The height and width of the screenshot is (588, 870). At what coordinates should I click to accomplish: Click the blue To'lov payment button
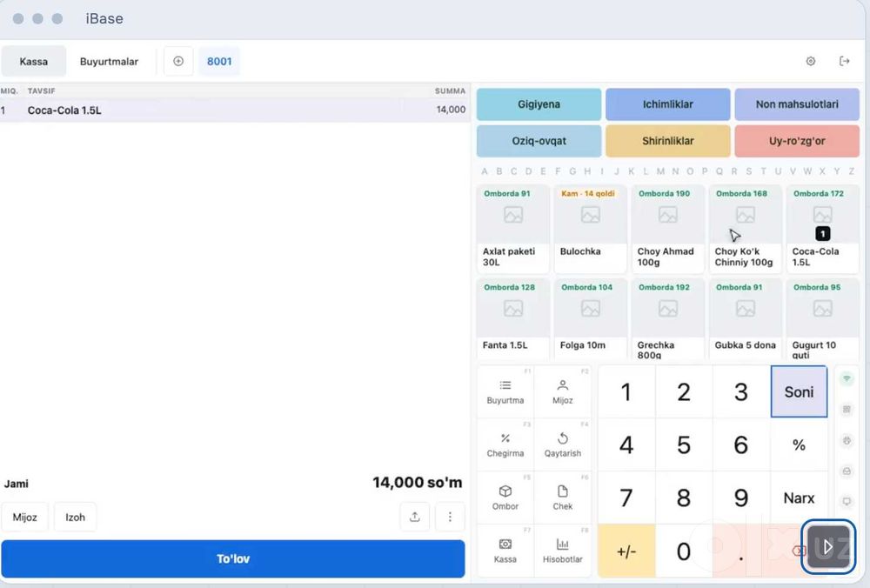[233, 558]
